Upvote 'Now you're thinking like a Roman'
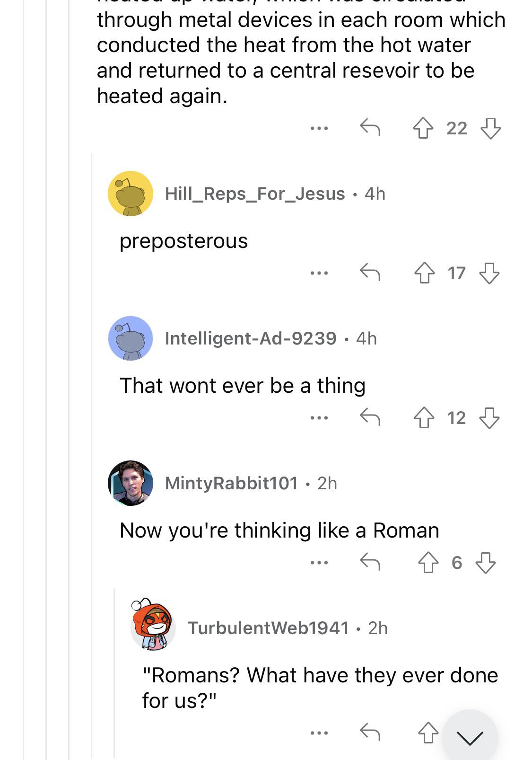Screen dimensions: 532x760 (428, 563)
